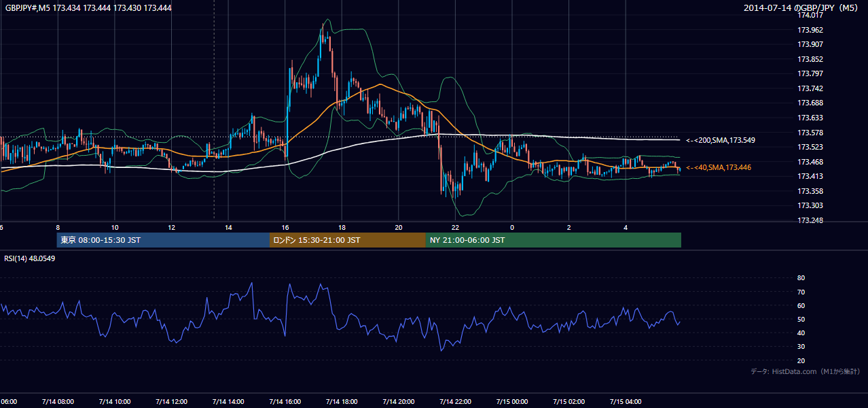Click the 173.303 price axis label
This screenshot has height=408, width=868.
[x=810, y=206]
